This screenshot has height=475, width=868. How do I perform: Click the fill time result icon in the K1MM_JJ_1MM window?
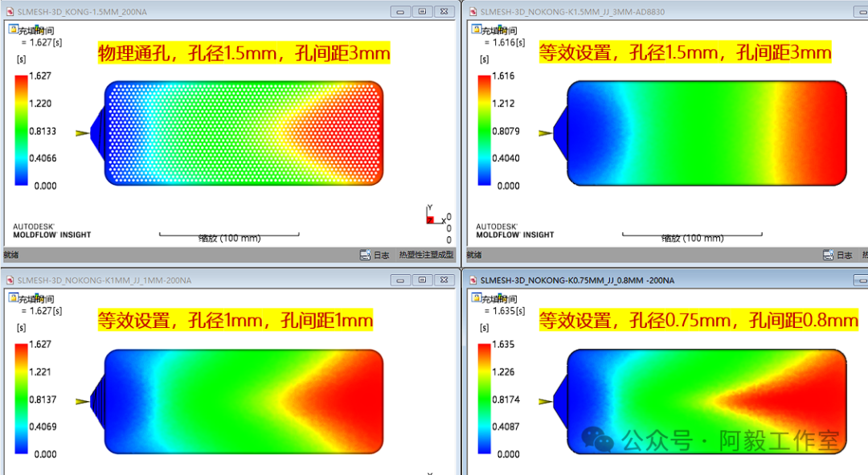[14, 298]
